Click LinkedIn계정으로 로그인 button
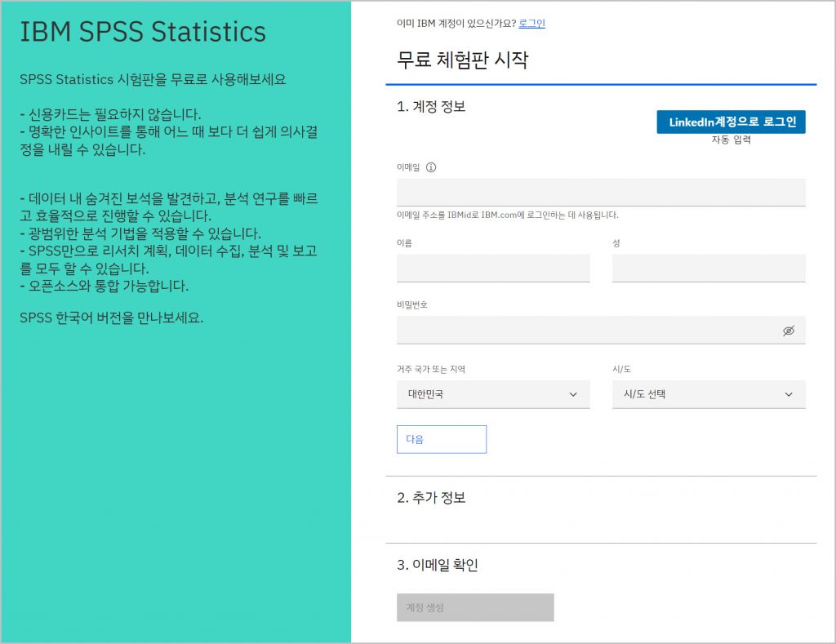 731,122
